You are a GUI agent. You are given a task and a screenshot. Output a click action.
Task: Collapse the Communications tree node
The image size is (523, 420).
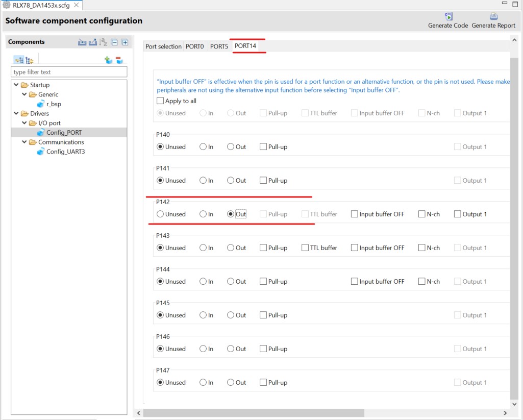[24, 142]
